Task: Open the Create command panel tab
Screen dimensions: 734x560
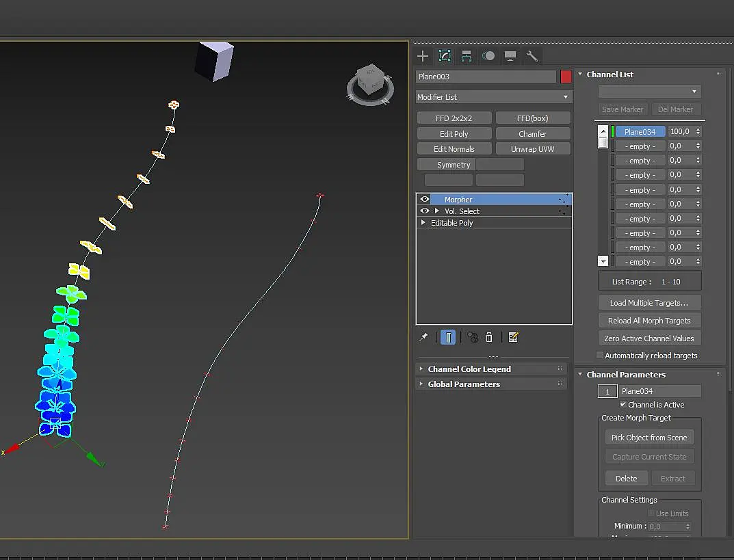Action: (423, 56)
